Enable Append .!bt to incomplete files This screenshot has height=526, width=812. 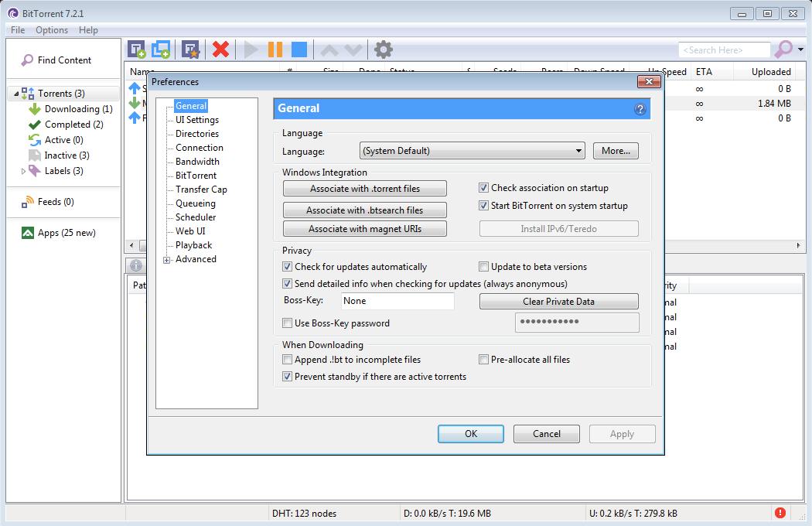pyautogui.click(x=287, y=359)
